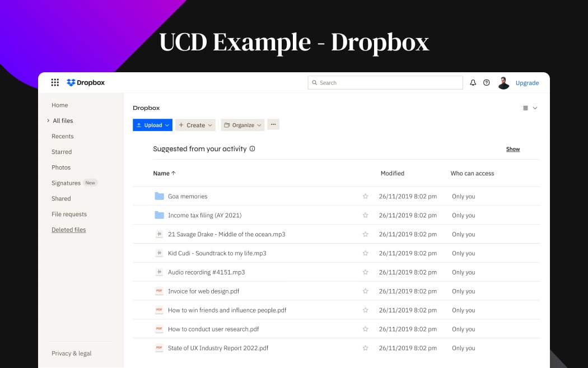Go to Home in sidebar
Screen dimensions: 588x368
[59, 105]
